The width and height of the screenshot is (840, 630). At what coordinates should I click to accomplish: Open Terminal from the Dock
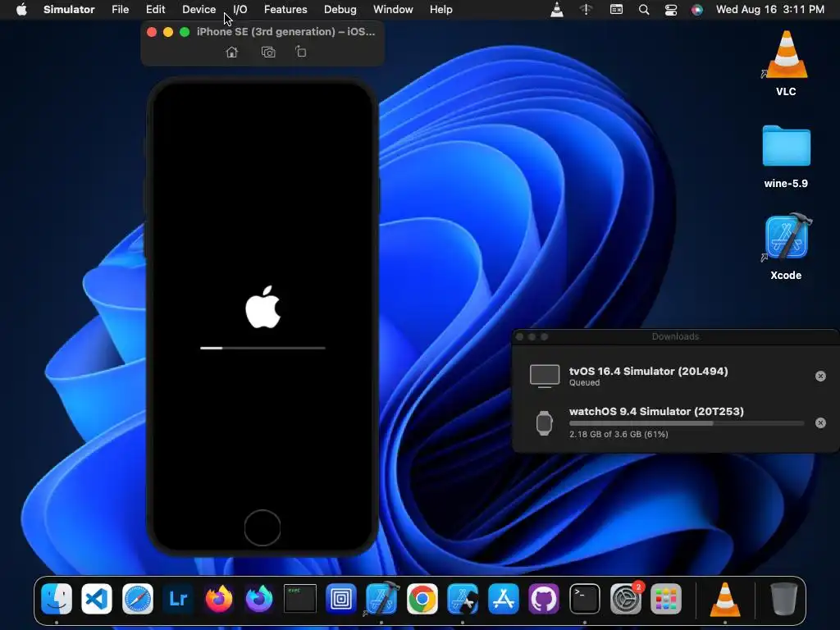pyautogui.click(x=584, y=598)
